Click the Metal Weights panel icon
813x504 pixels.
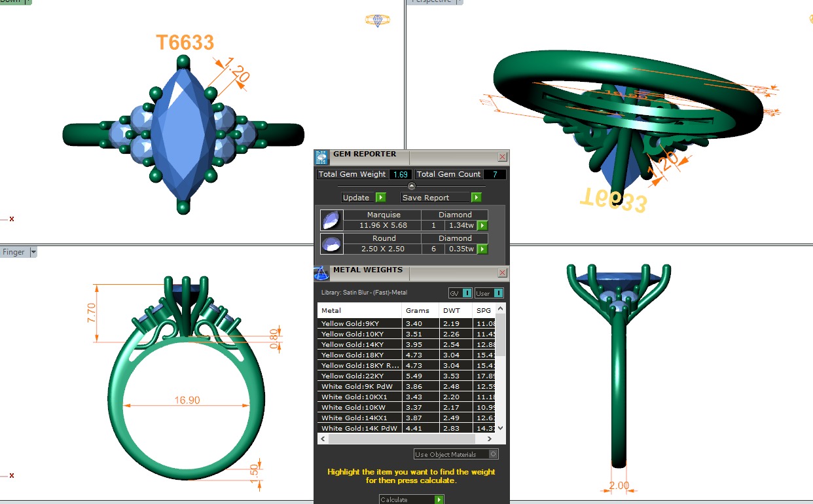tap(321, 272)
